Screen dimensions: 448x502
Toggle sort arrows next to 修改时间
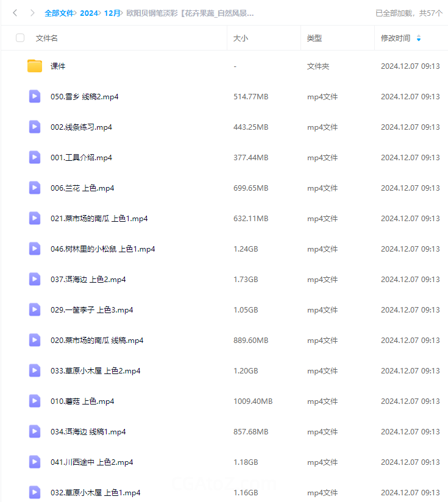(x=419, y=38)
